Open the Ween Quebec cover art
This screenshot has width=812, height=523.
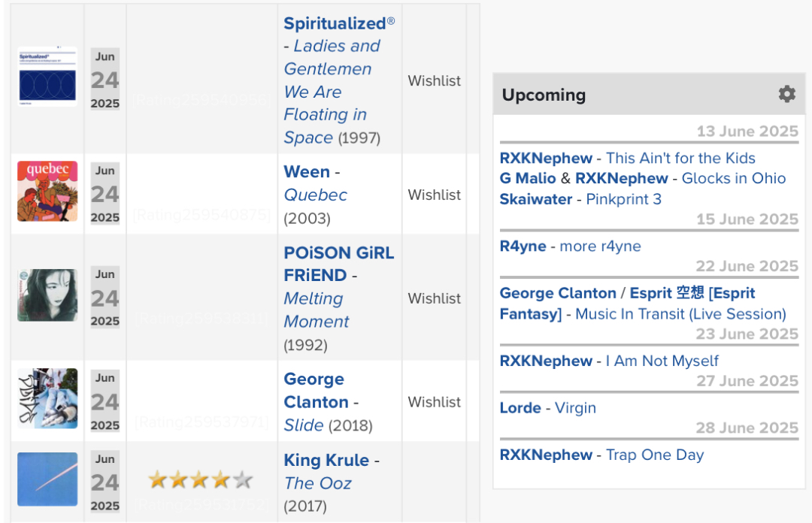coord(47,191)
